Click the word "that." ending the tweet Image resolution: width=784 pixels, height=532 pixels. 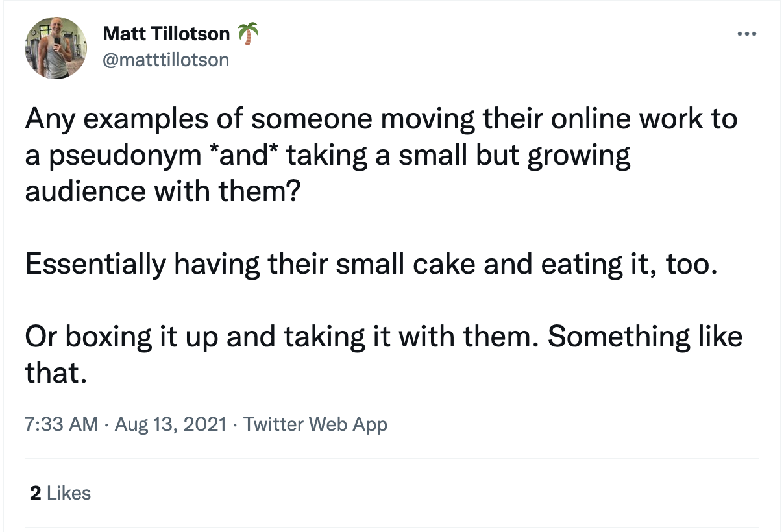55,373
